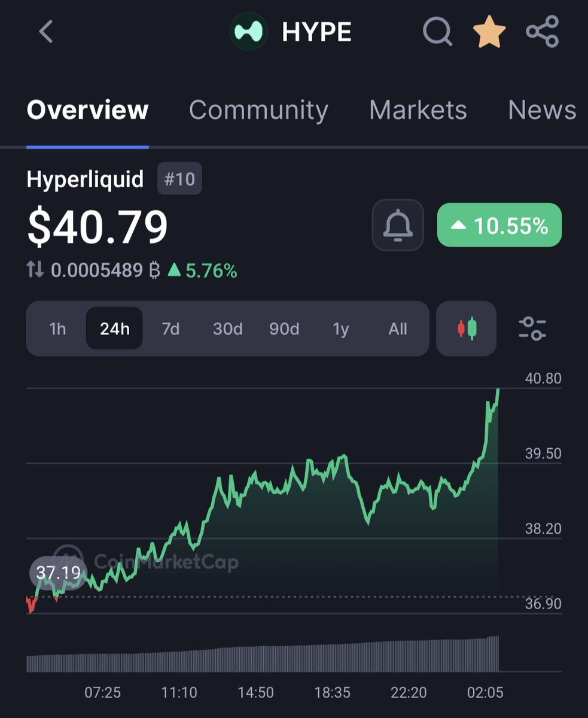This screenshot has width=588, height=718.
Task: Tap the 18:35 time axis label
Action: click(332, 693)
